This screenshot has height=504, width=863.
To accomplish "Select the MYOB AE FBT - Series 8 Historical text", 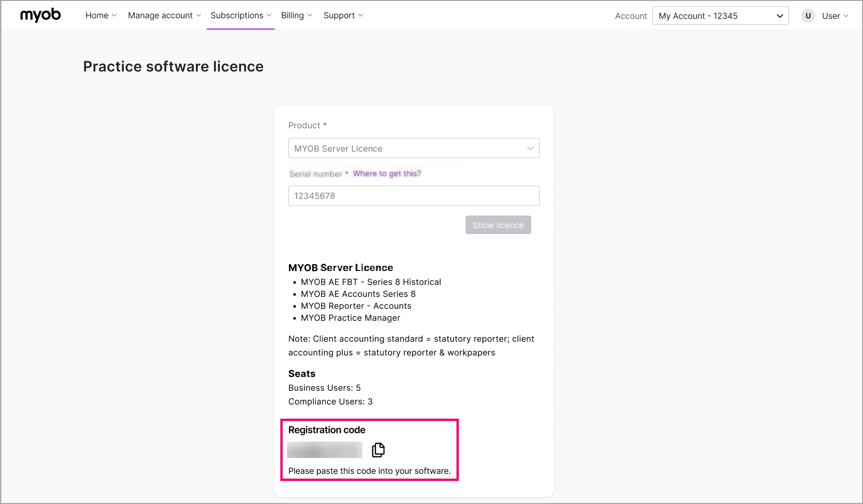I will tap(371, 282).
